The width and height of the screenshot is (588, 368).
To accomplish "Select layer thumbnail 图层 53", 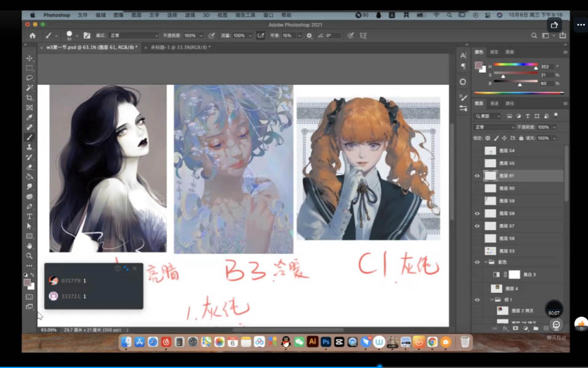I will (490, 251).
